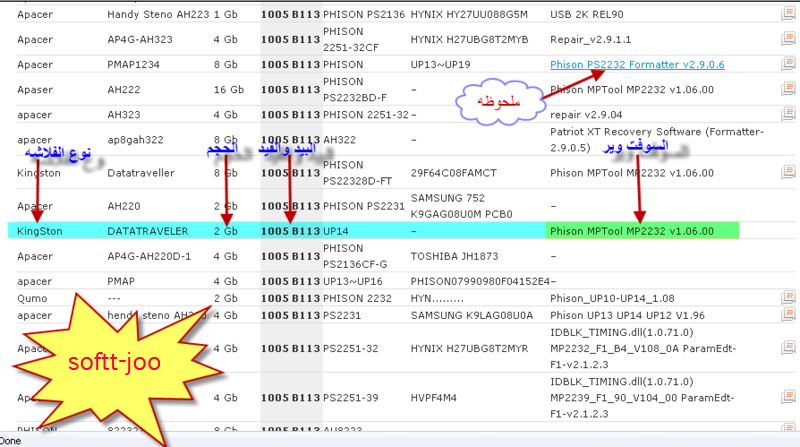Select the AH220 model cell

(123, 206)
